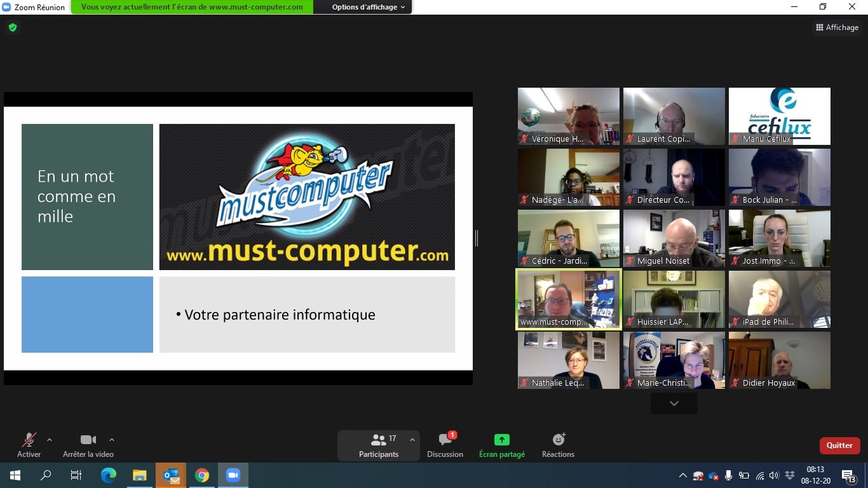Click the Zoom icon in taskbar

point(233,475)
